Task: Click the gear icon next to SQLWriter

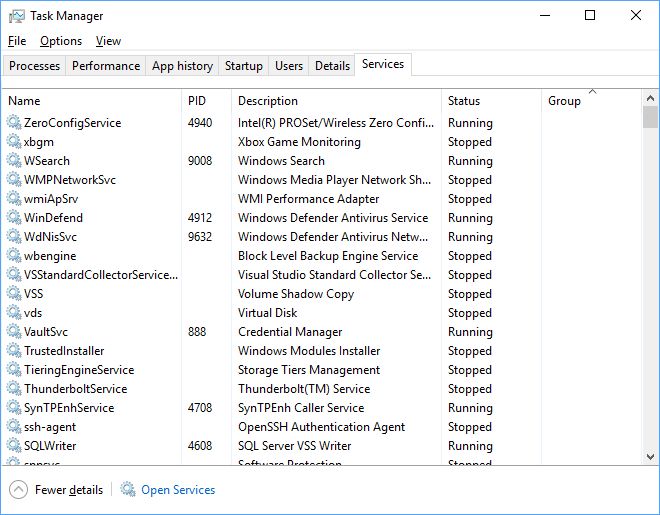Action: point(14,446)
